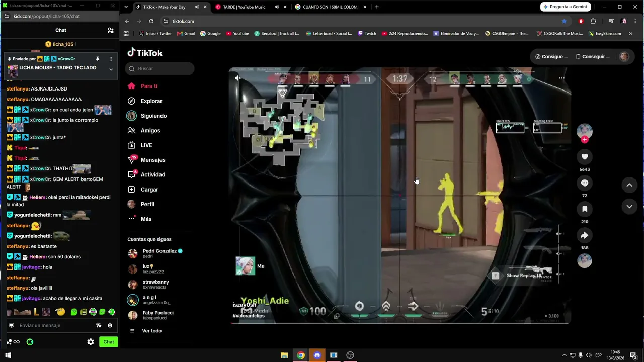
Task: Open the red hand ad-blocker extension icon
Action: [x=581, y=21]
